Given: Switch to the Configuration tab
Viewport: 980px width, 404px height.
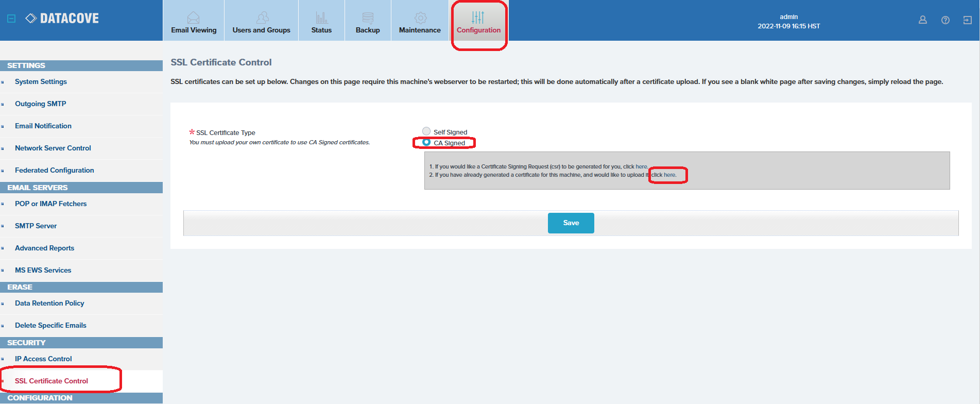Looking at the screenshot, I should click(x=478, y=23).
